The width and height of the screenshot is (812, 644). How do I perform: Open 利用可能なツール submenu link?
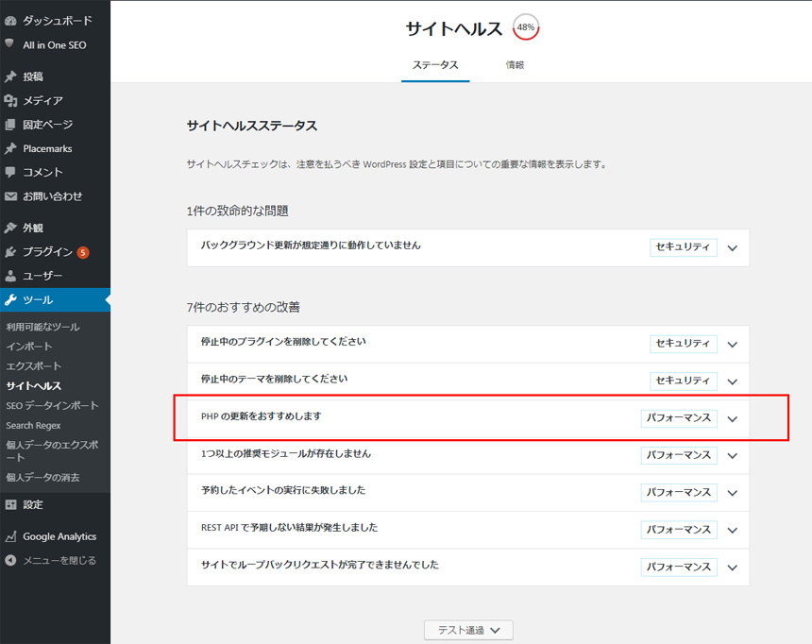point(43,327)
